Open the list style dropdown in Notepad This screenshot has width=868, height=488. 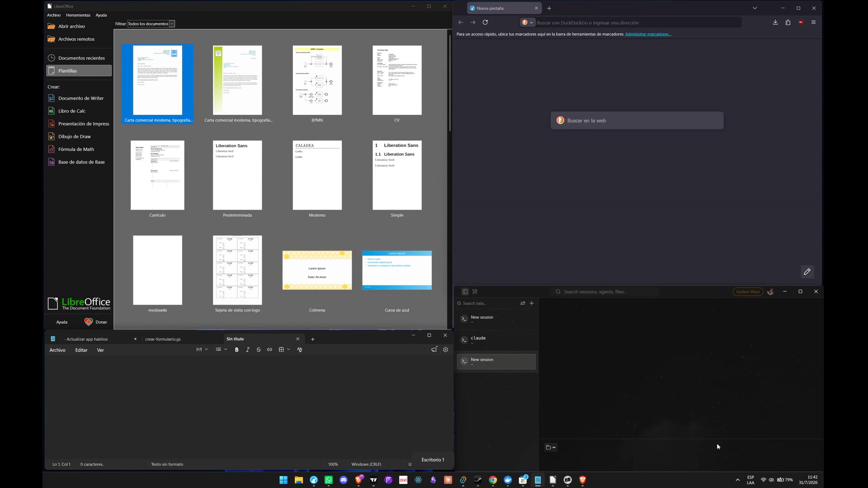point(221,350)
